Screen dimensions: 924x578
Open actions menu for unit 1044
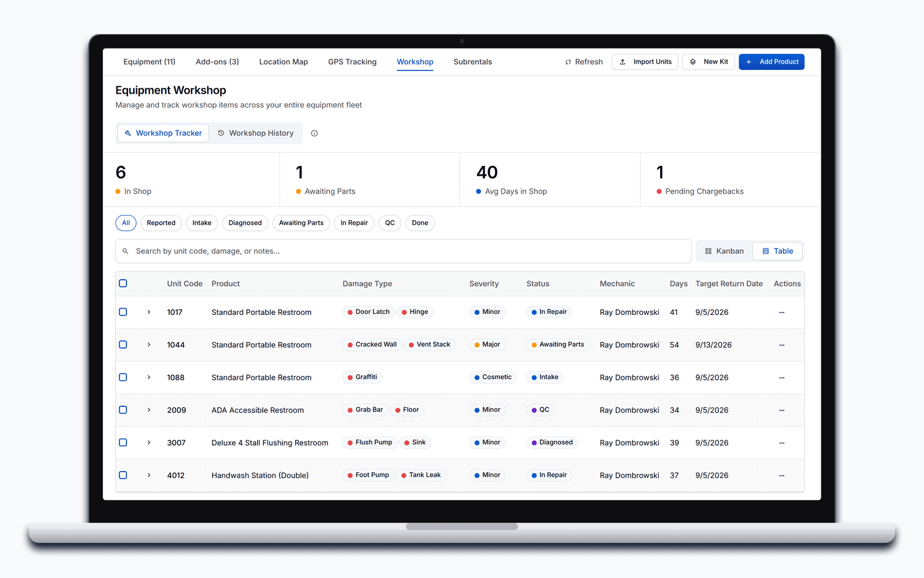pos(781,345)
